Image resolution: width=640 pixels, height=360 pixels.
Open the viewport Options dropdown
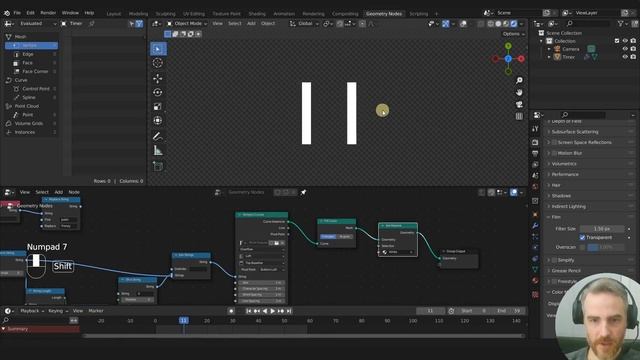pyautogui.click(x=514, y=34)
